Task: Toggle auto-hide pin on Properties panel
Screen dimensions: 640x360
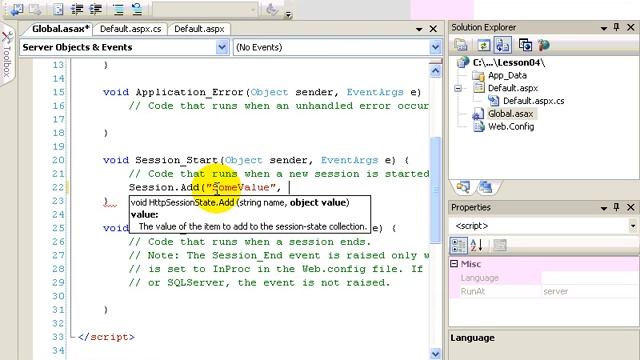Action: click(x=616, y=207)
